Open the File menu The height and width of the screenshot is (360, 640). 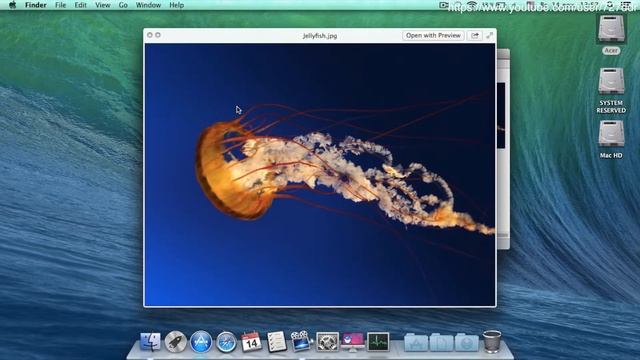click(60, 5)
